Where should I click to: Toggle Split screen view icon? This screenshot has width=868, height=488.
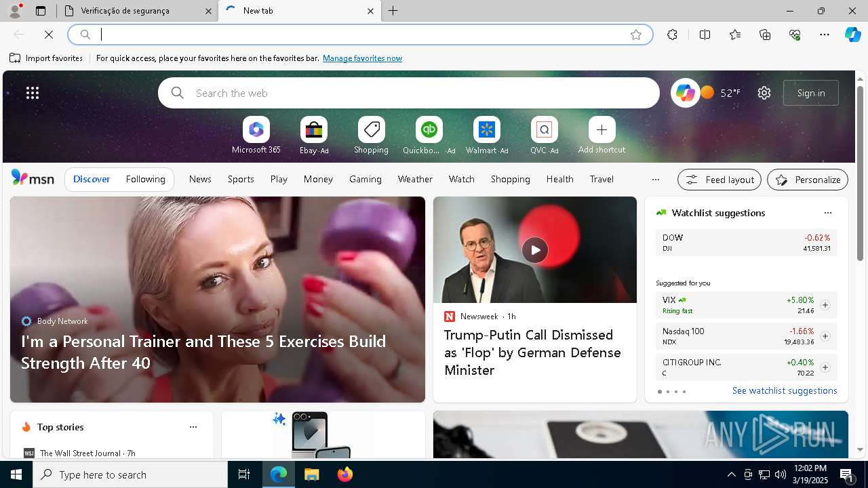pyautogui.click(x=705, y=35)
